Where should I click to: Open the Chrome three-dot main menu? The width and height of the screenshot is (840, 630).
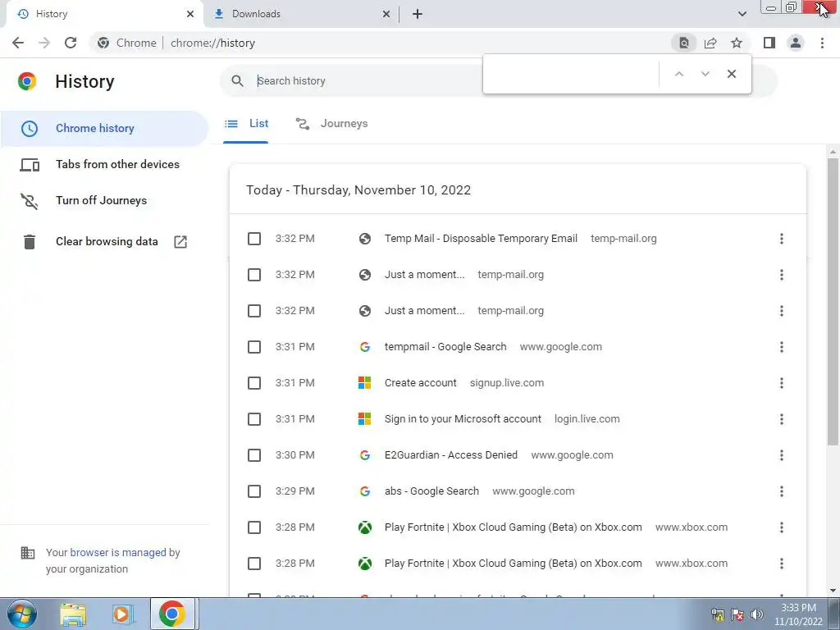[x=822, y=43]
